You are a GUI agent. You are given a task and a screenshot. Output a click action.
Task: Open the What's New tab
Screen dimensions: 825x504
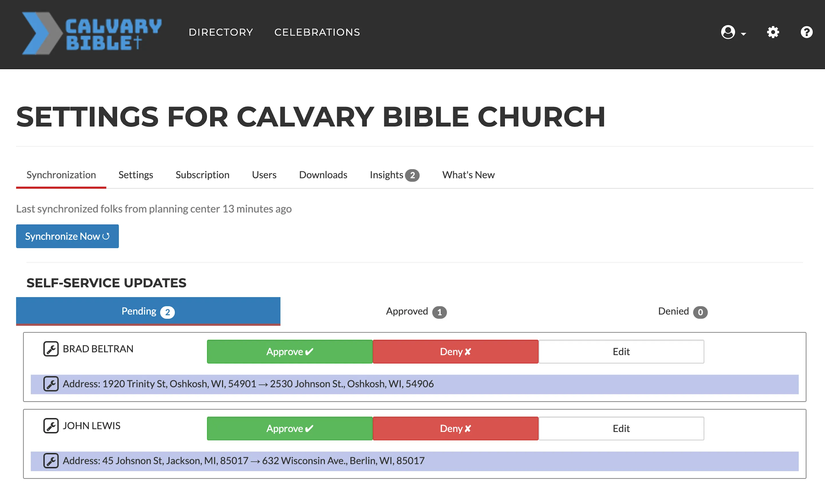click(468, 175)
